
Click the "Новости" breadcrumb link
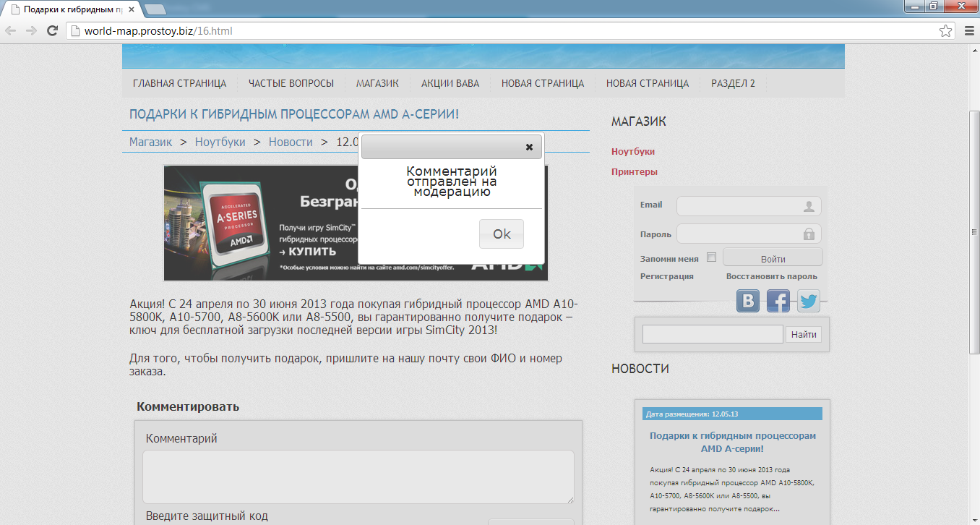(291, 142)
